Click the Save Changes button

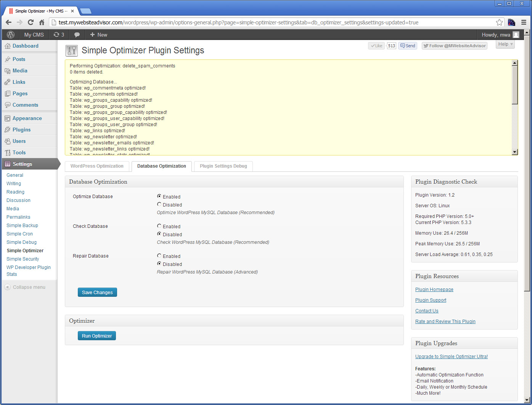(97, 293)
